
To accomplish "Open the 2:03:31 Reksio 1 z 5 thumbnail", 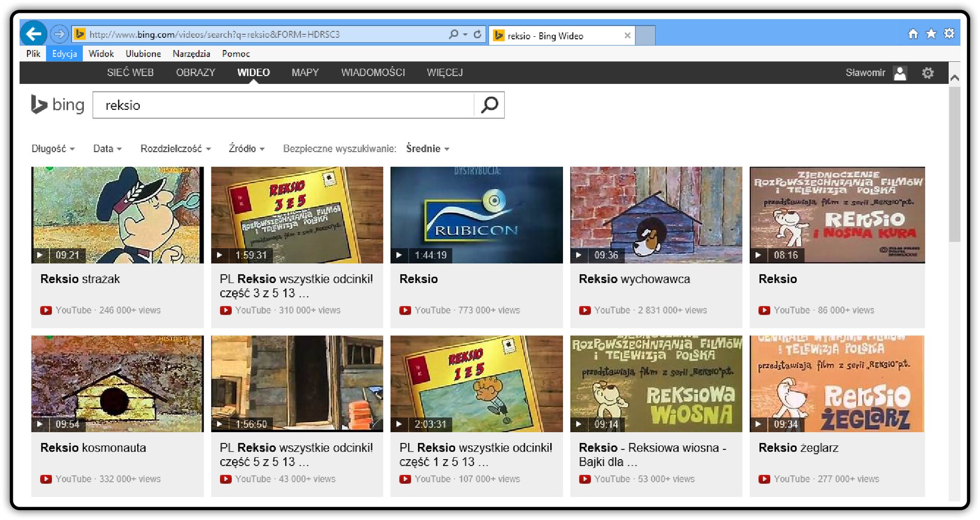I will click(x=477, y=384).
